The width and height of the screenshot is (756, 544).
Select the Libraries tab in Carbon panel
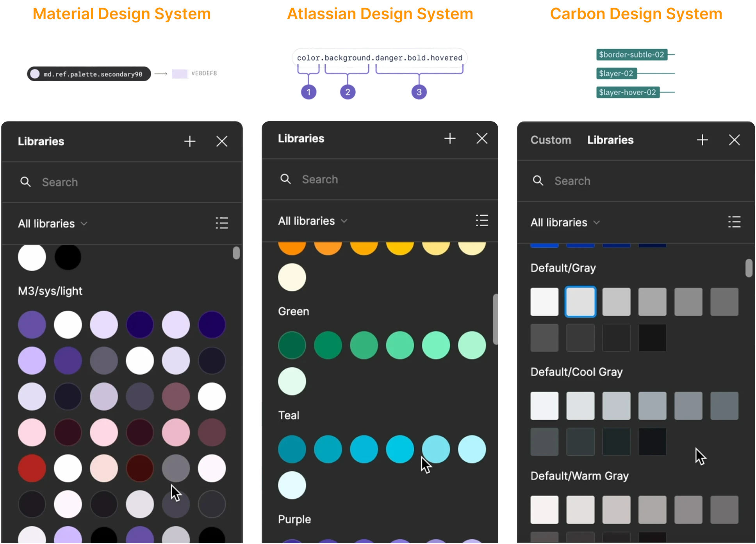point(610,140)
